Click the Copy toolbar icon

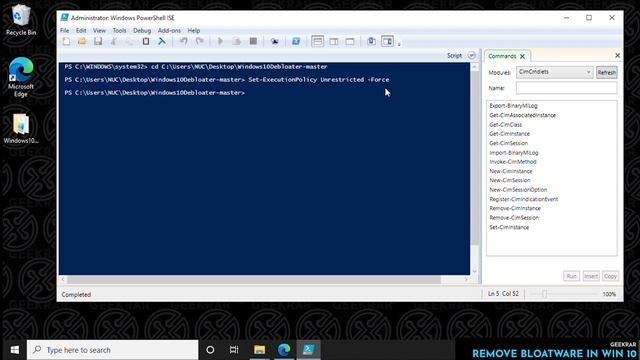click(130, 41)
